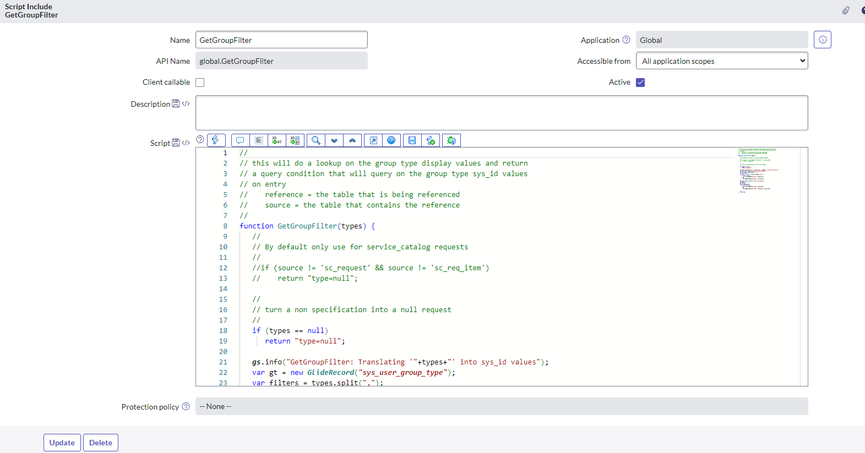Open the Accessible from dropdown
The height and width of the screenshot is (453, 865).
(x=722, y=61)
